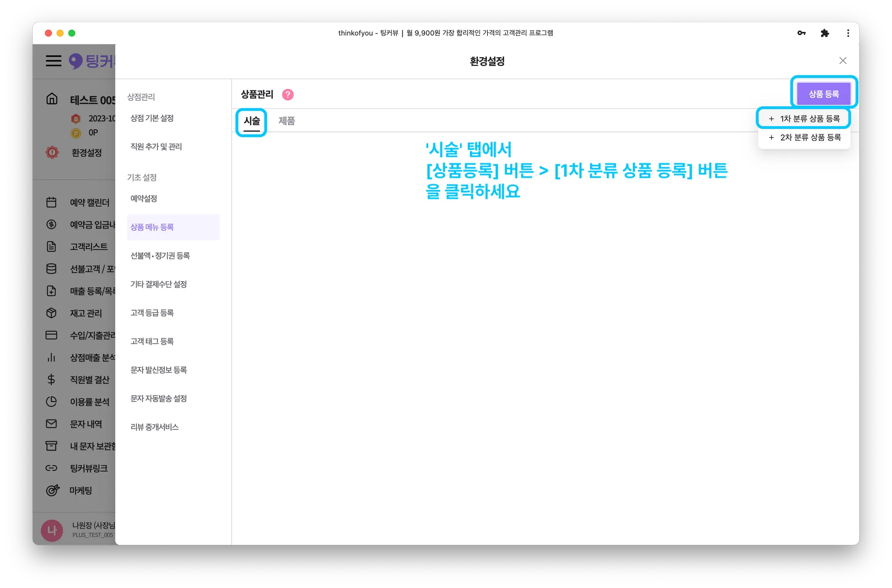892x588 pixels.
Task: Open the browser three-dot menu
Action: (x=848, y=33)
